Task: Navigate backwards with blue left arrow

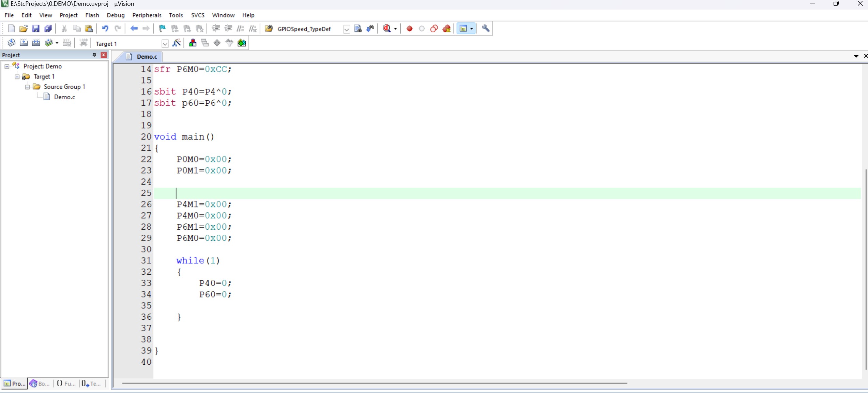Action: (134, 29)
